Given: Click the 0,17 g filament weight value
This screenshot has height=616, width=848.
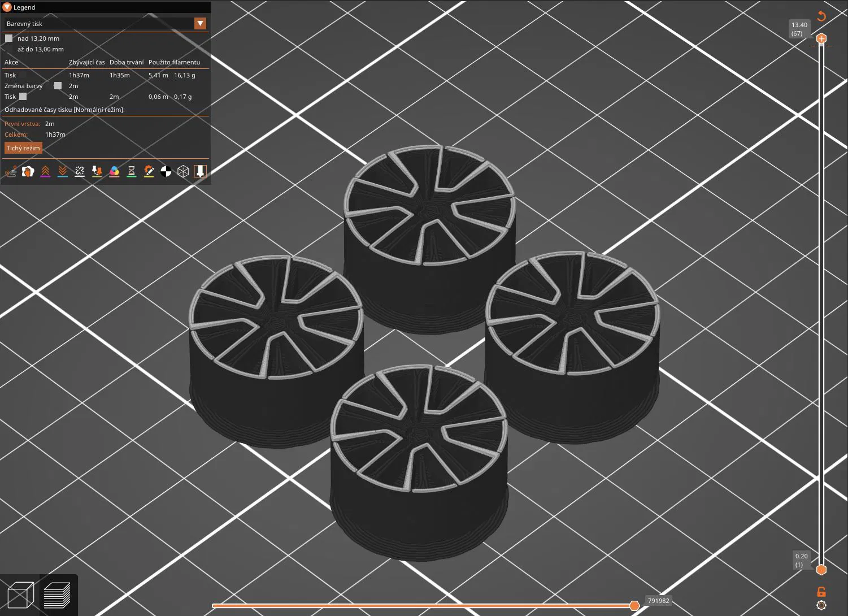Looking at the screenshot, I should tap(182, 97).
